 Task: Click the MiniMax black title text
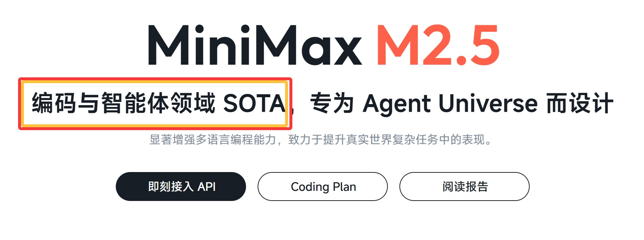(x=255, y=45)
